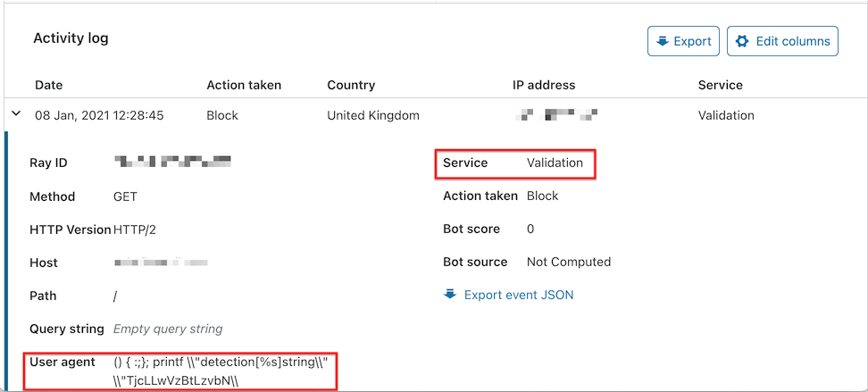Image resolution: width=868 pixels, height=392 pixels.
Task: Click United Kingdom in the event row
Action: pos(372,115)
